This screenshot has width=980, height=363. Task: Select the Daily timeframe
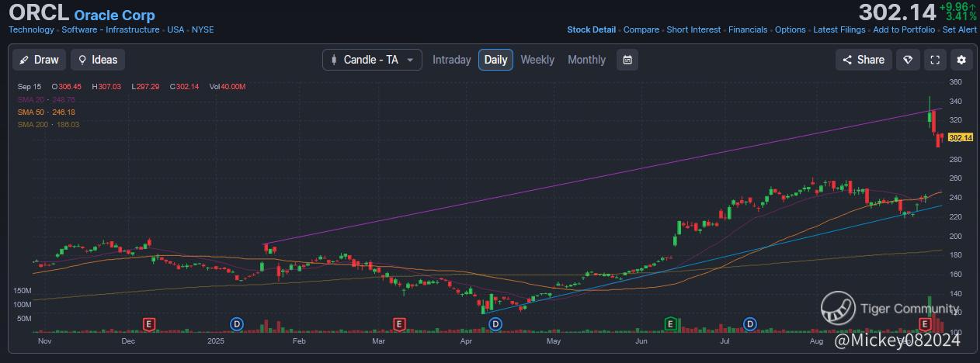[x=495, y=60]
